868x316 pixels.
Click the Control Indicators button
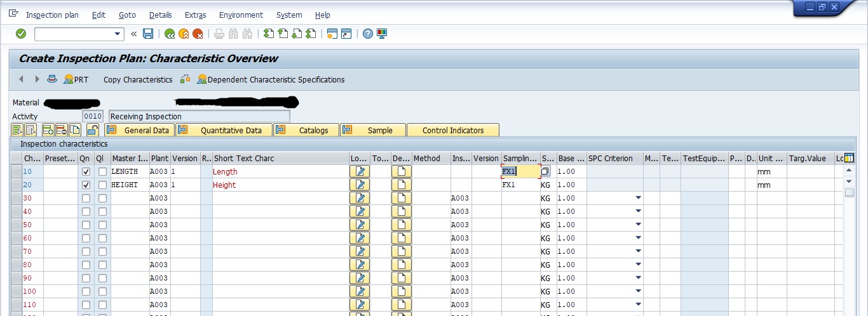[453, 130]
